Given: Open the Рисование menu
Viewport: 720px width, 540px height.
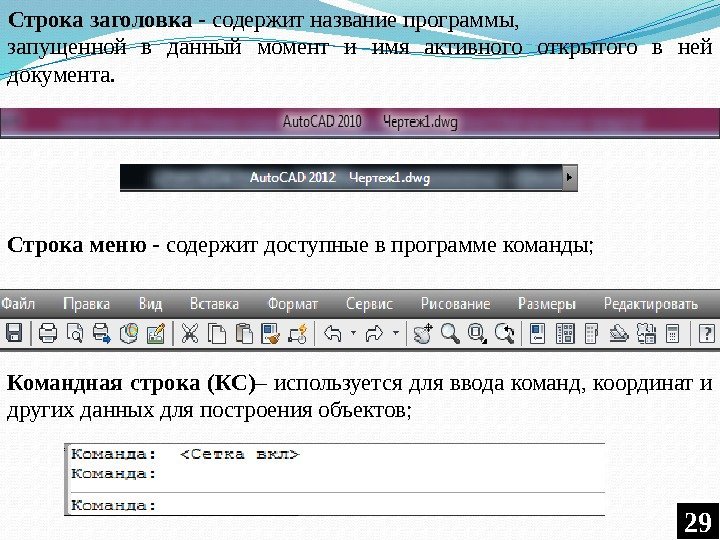Looking at the screenshot, I should click(x=456, y=304).
